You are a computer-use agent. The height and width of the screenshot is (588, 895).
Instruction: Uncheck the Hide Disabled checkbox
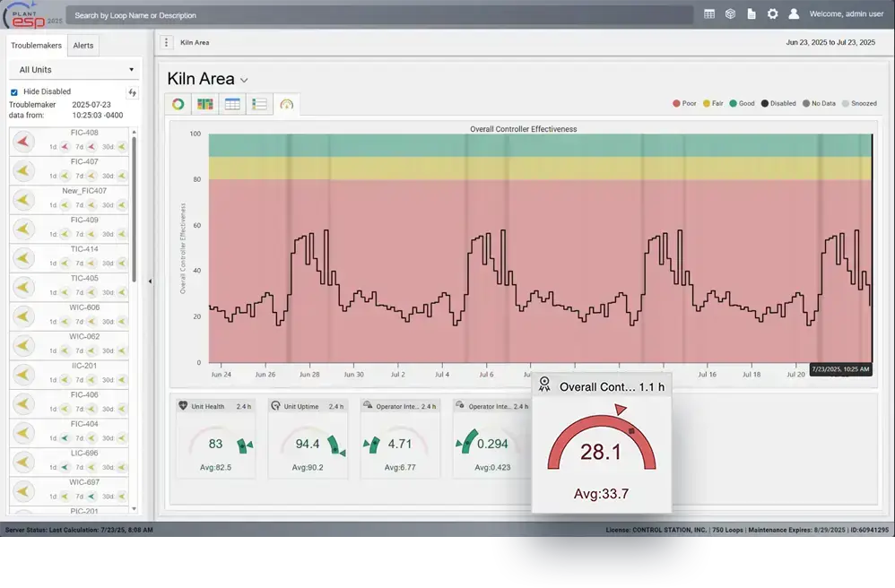click(x=13, y=91)
